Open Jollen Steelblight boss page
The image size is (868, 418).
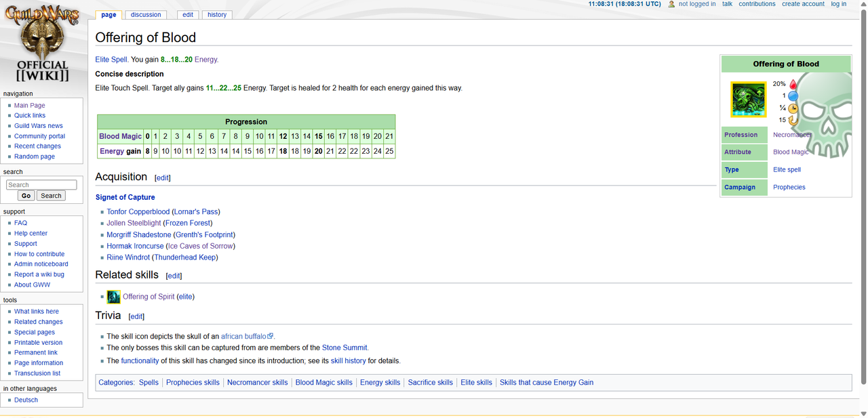(x=134, y=223)
